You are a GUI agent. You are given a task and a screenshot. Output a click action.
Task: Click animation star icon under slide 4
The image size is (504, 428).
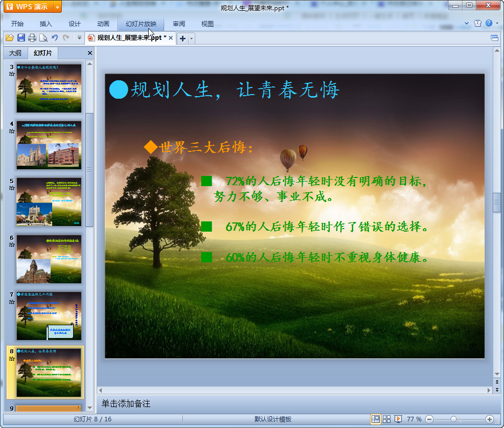(x=12, y=131)
